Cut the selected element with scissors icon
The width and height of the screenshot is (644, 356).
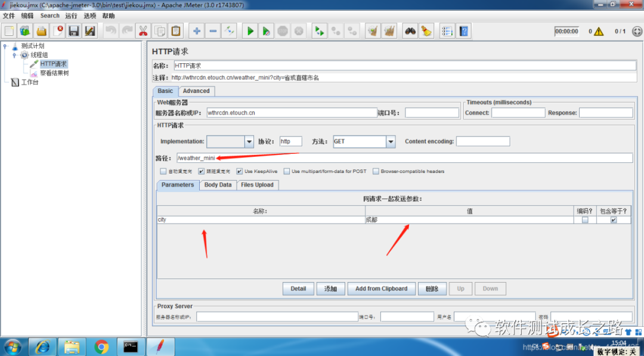pos(143,31)
